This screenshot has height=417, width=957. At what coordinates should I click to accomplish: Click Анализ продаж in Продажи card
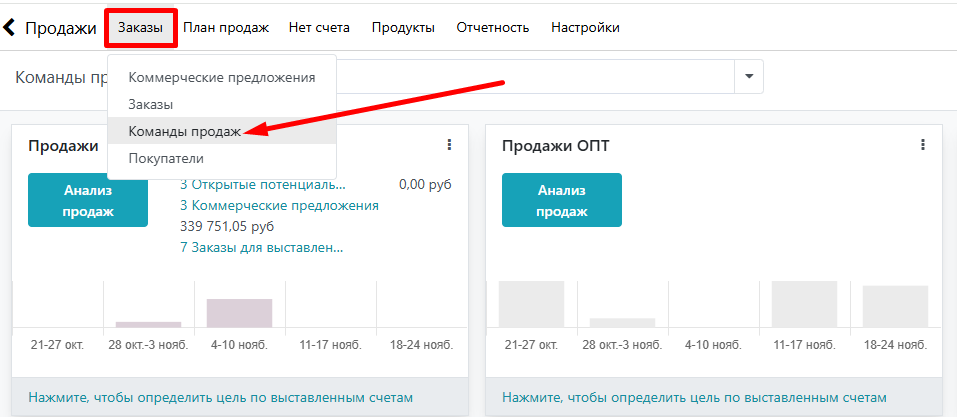coord(88,200)
